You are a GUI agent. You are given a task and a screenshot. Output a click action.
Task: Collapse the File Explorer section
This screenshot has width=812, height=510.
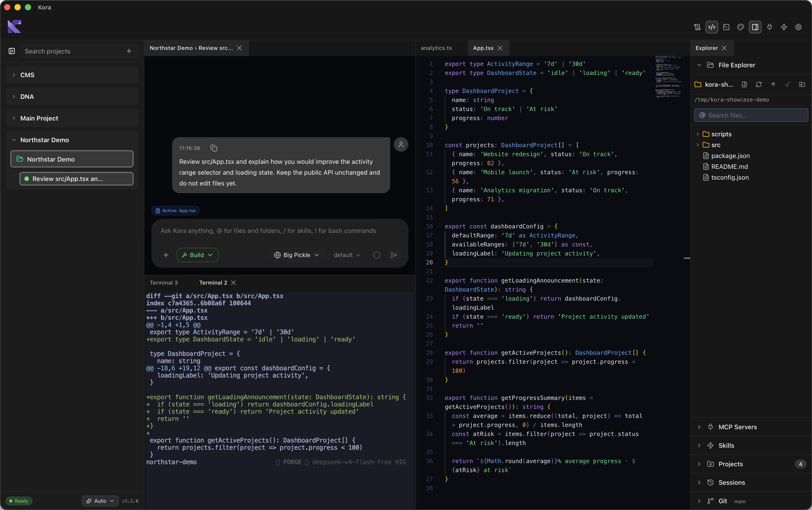pos(751,65)
